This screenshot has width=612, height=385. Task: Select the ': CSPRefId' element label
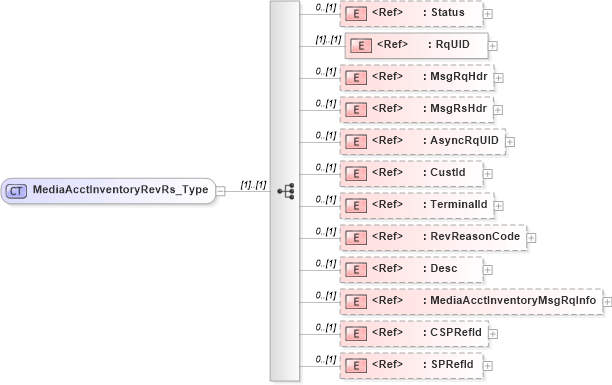tap(452, 333)
